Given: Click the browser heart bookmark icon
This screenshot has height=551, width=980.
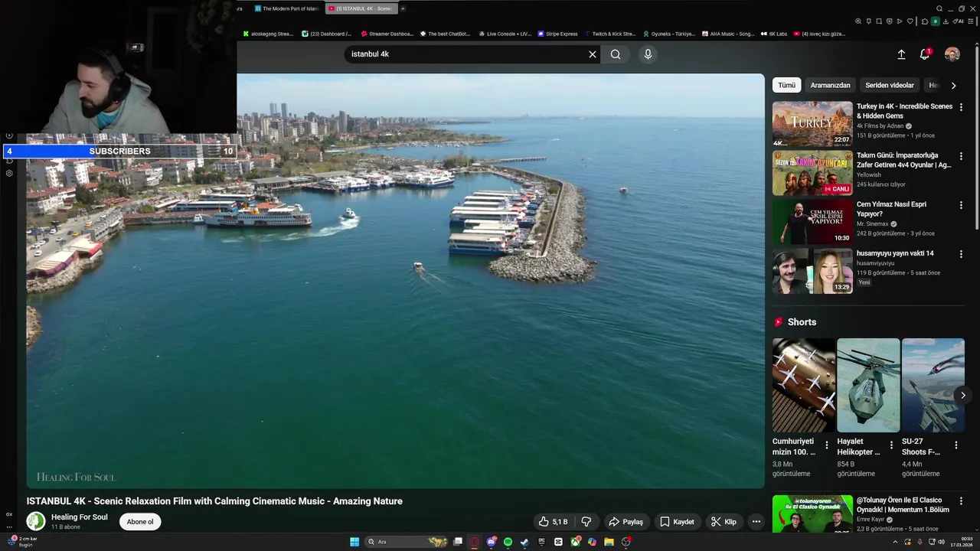Looking at the screenshot, I should (x=910, y=21).
